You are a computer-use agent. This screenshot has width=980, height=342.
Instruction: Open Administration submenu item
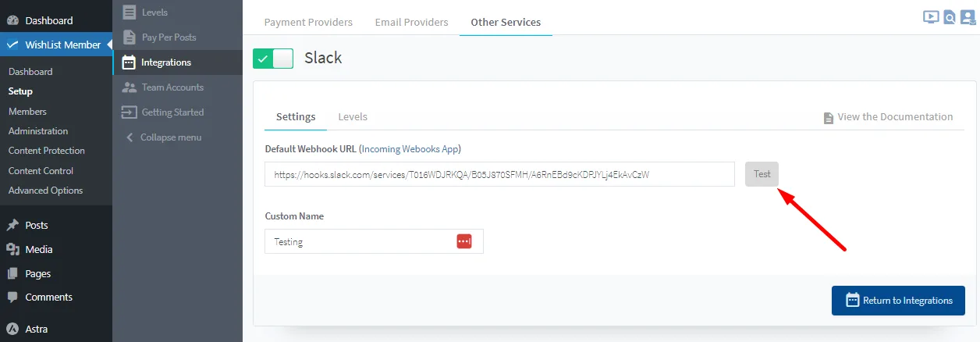click(38, 130)
